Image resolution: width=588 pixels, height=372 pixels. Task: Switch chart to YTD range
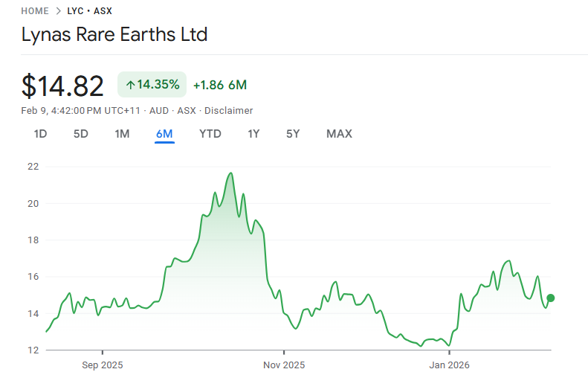coord(210,134)
